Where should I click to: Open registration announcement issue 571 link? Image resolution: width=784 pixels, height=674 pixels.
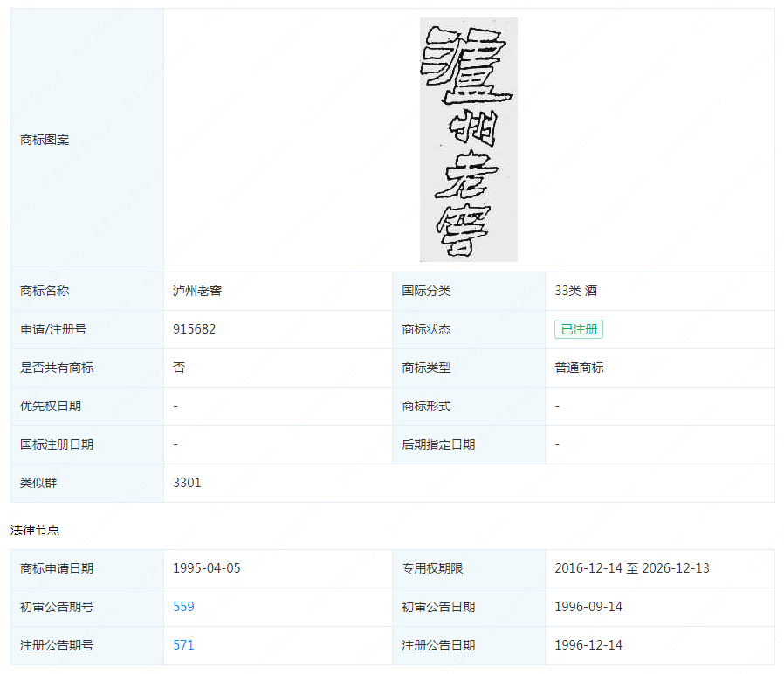183,645
